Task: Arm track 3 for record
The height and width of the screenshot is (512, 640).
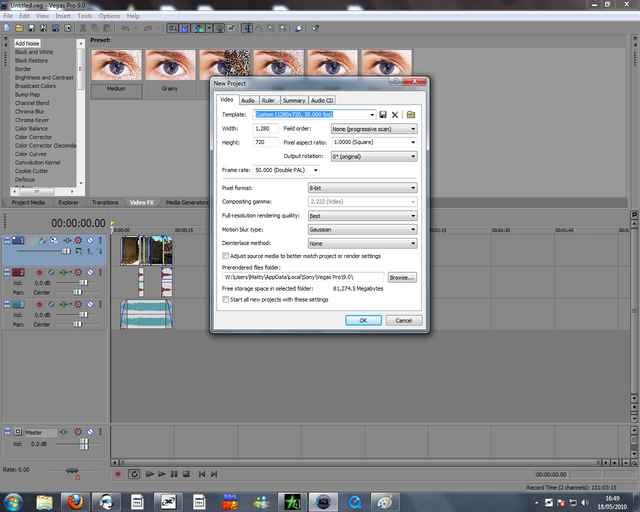Action: coord(39,304)
